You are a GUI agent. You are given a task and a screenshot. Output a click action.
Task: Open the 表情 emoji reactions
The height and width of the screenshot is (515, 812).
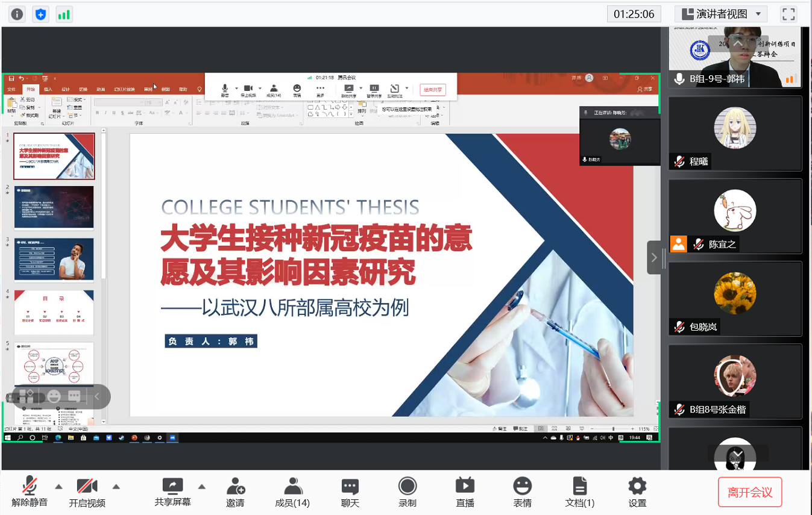coord(522,492)
